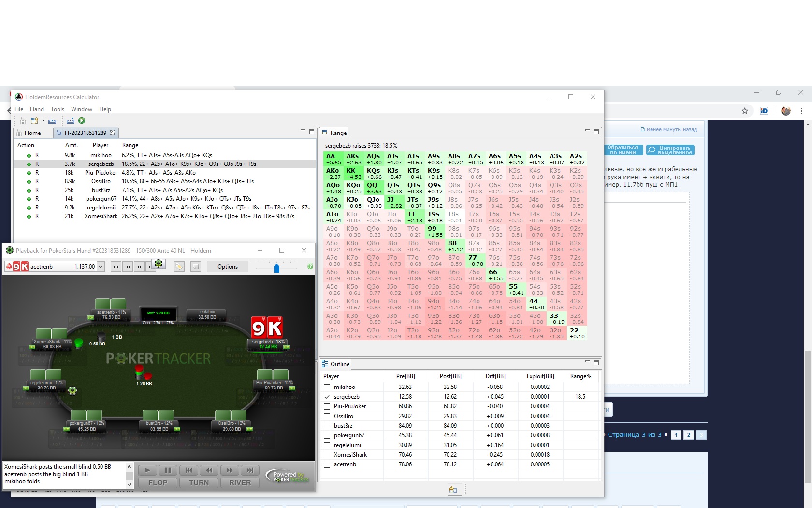
Task: Select the Outline panel tab
Action: pos(336,364)
